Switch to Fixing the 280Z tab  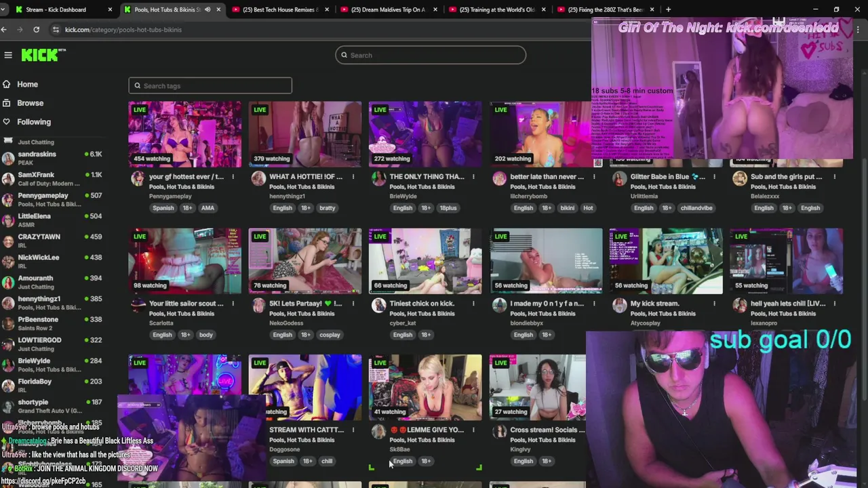(x=606, y=9)
